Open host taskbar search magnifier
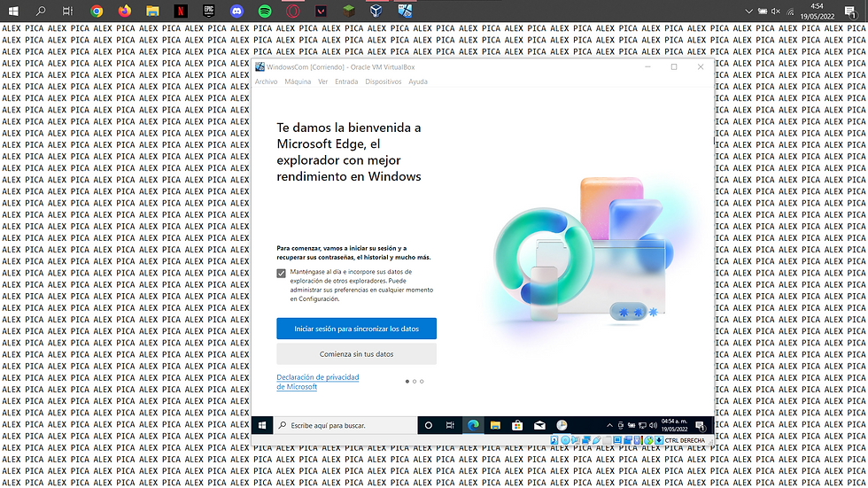 click(x=41, y=11)
